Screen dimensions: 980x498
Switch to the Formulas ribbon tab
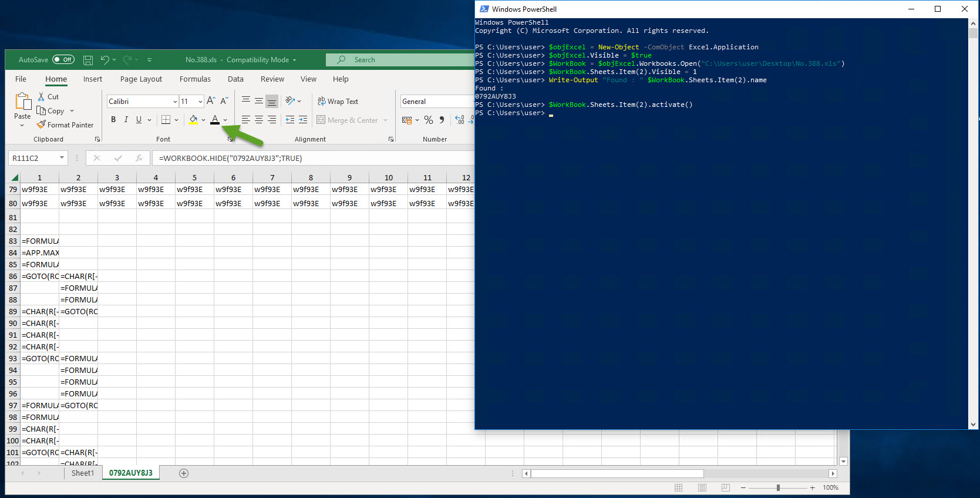coord(195,79)
